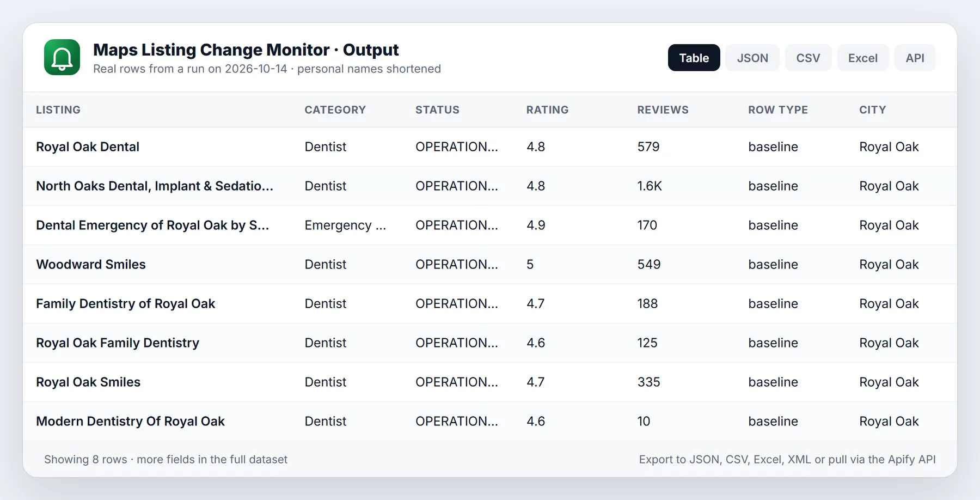Click the 170 reviews count
This screenshot has height=500, width=980.
(x=647, y=225)
